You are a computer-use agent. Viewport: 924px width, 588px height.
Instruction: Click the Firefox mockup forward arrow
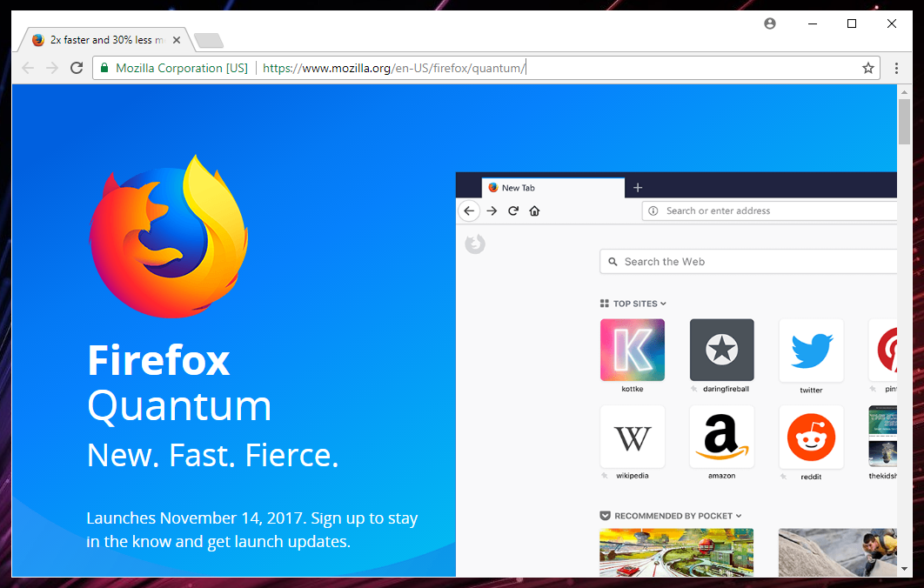coord(492,210)
